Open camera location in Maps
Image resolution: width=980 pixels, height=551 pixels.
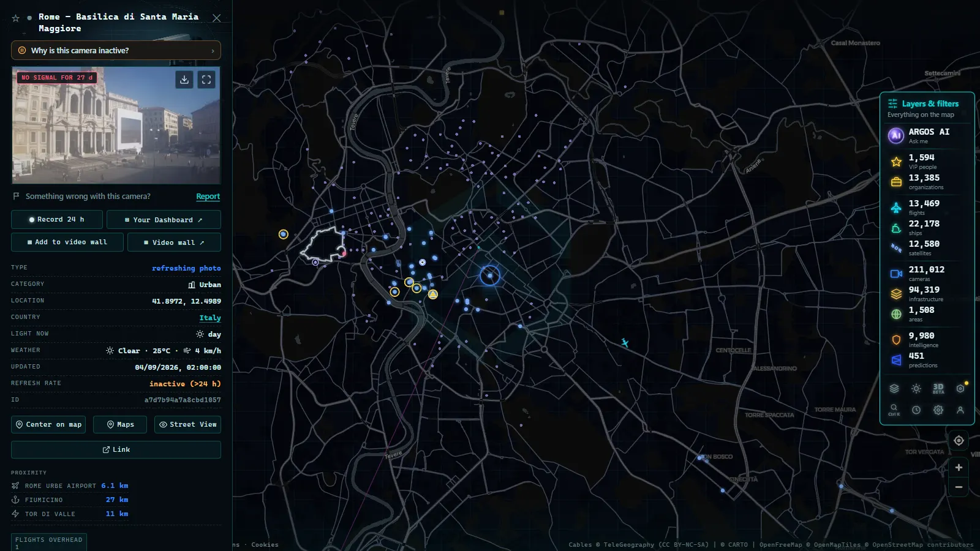(120, 424)
